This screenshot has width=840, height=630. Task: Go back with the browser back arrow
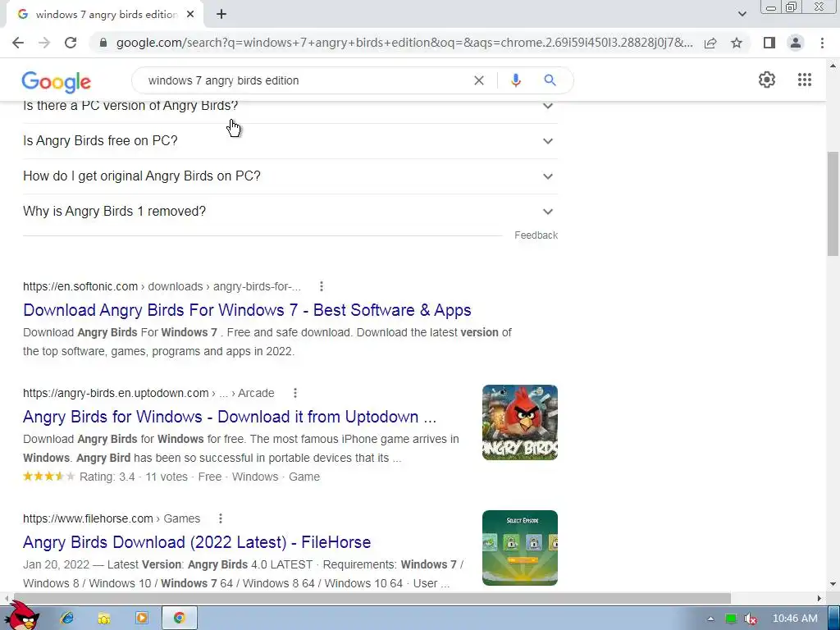(x=18, y=43)
